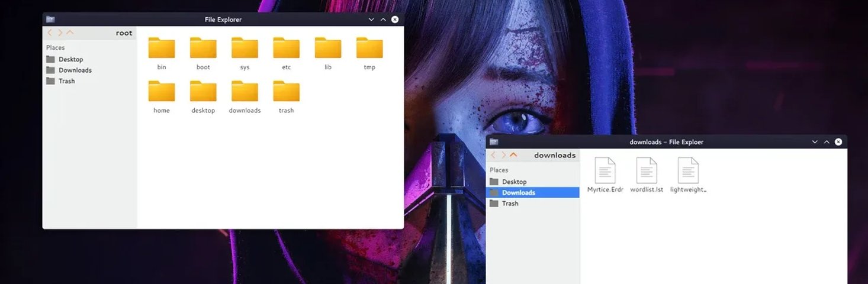868x284 pixels.
Task: Click the downloads path label
Action: (555, 156)
